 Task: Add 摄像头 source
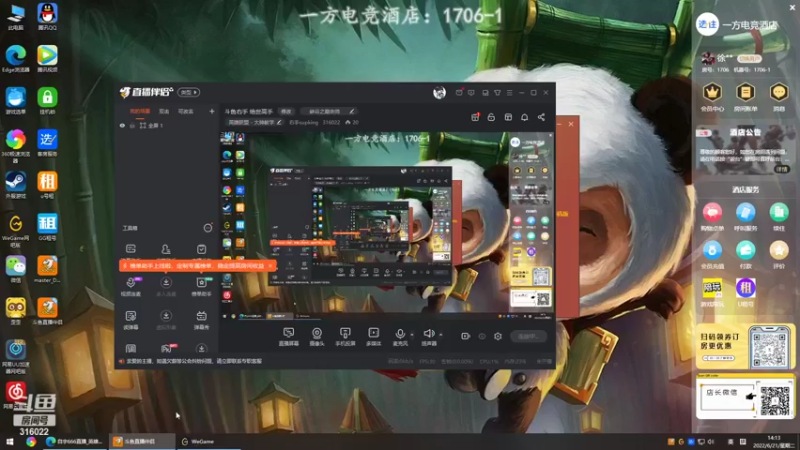(317, 337)
